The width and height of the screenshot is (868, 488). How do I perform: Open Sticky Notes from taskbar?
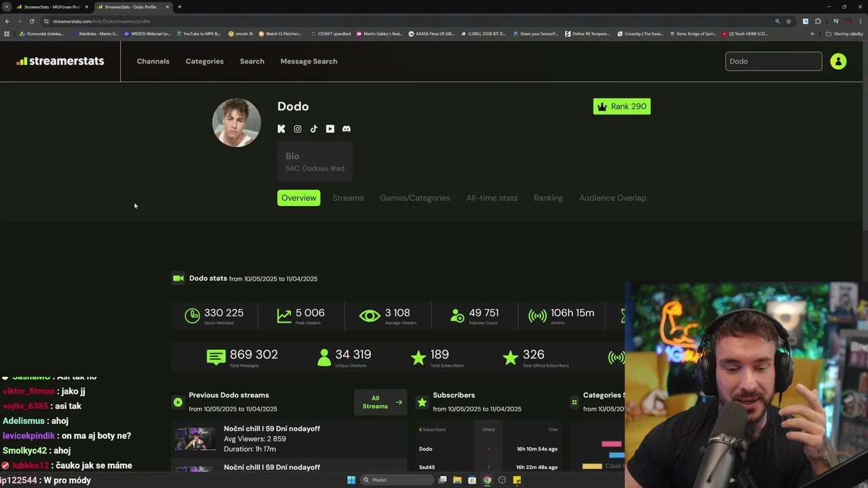[x=517, y=480]
